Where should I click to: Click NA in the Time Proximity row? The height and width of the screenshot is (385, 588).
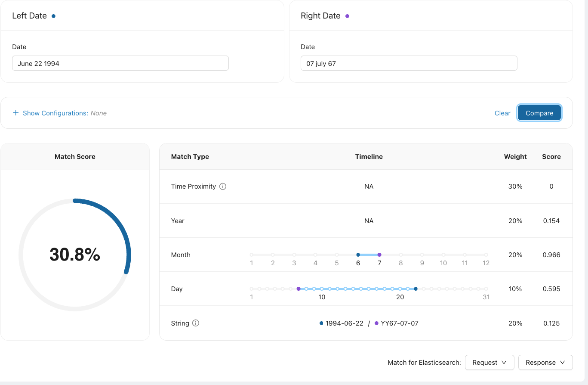(x=369, y=186)
